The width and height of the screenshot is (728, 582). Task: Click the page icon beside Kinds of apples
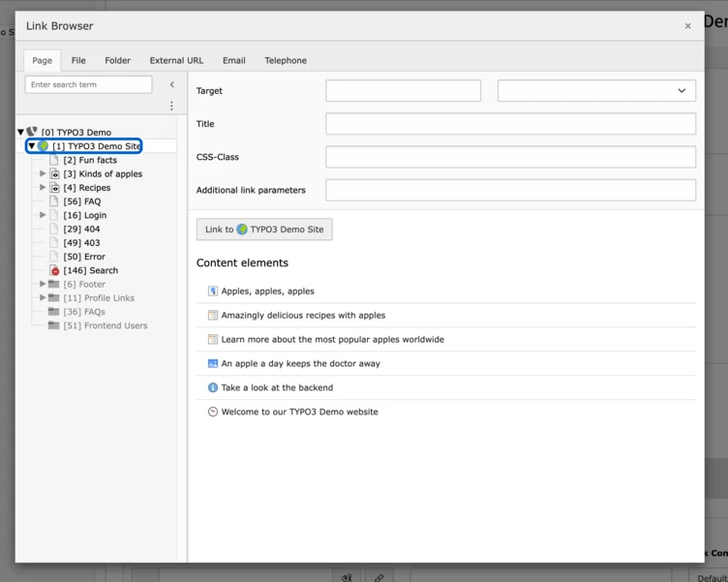pos(55,173)
